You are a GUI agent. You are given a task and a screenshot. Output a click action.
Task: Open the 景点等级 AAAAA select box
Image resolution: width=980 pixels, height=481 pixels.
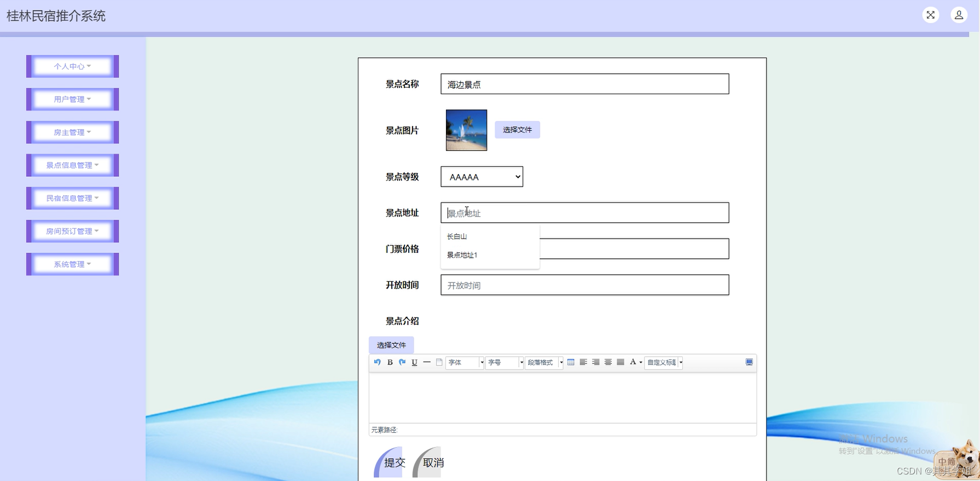click(x=482, y=177)
